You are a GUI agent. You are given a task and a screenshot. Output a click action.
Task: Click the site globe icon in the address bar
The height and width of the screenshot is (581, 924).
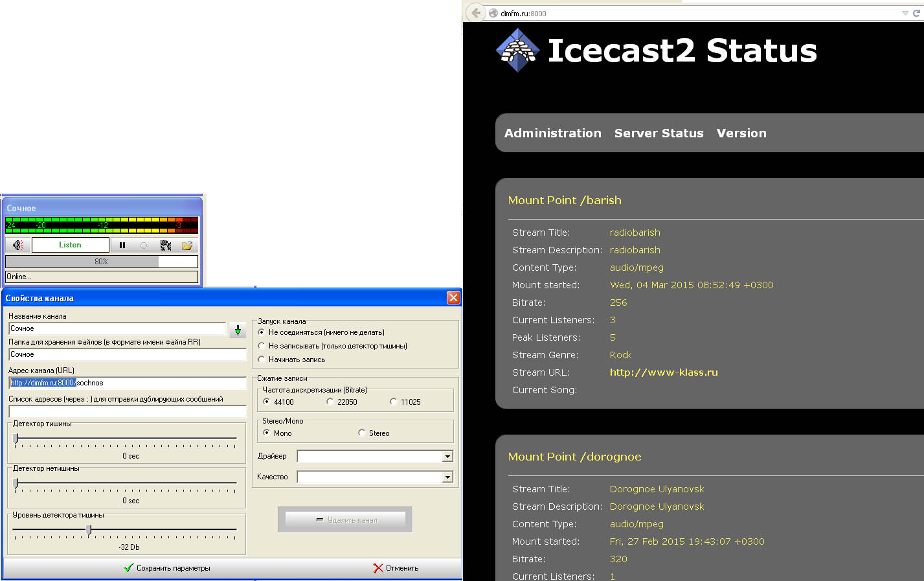click(x=493, y=13)
